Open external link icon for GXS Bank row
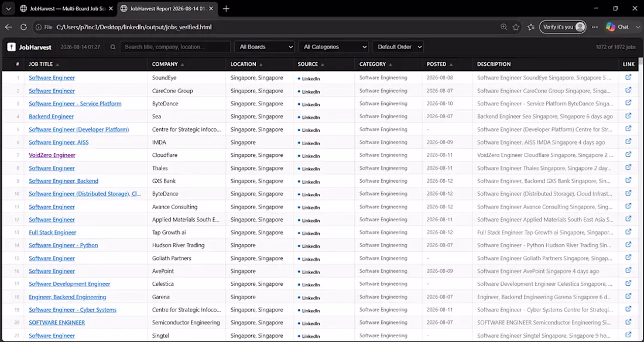The height and width of the screenshot is (342, 644). click(628, 180)
